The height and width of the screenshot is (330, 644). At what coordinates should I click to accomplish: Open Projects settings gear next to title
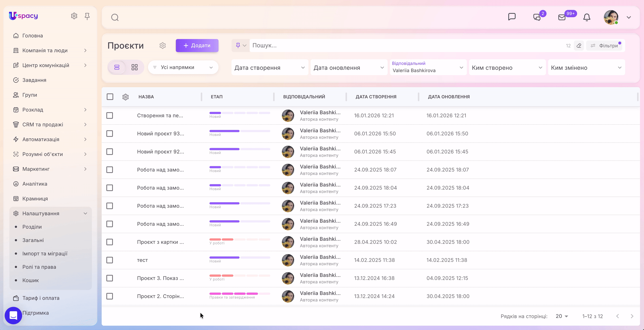(x=163, y=45)
